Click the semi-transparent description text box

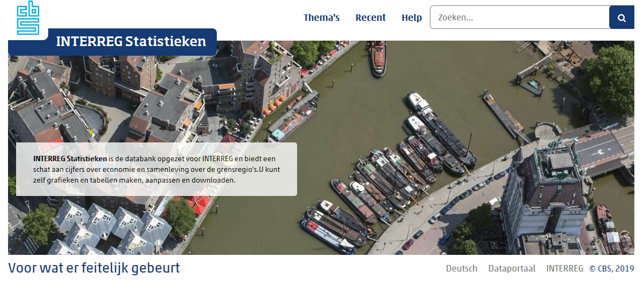click(x=156, y=169)
